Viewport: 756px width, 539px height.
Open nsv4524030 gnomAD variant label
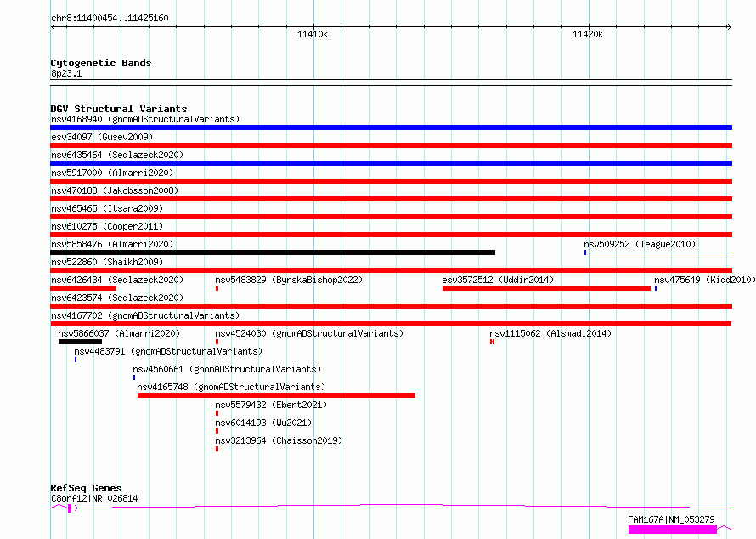coord(309,333)
